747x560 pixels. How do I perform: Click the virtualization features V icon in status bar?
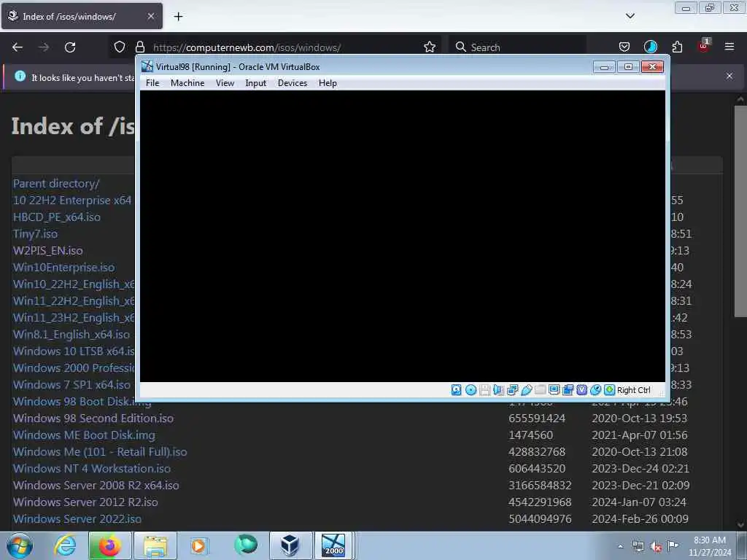pos(581,390)
